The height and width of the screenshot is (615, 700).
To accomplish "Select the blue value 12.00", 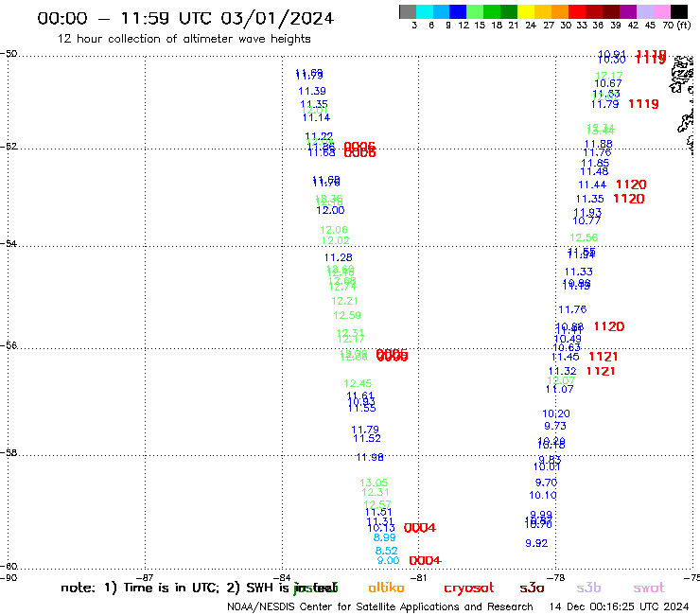I will [330, 210].
